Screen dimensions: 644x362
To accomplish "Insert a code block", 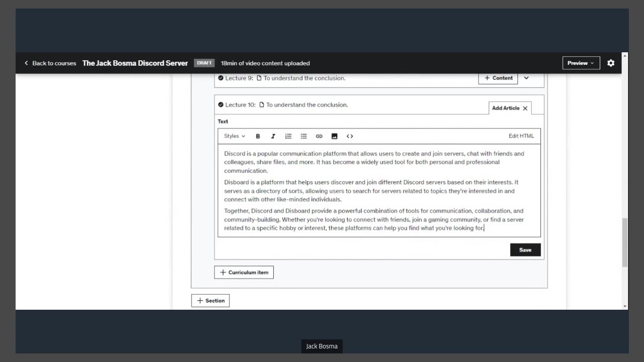I will (350, 136).
